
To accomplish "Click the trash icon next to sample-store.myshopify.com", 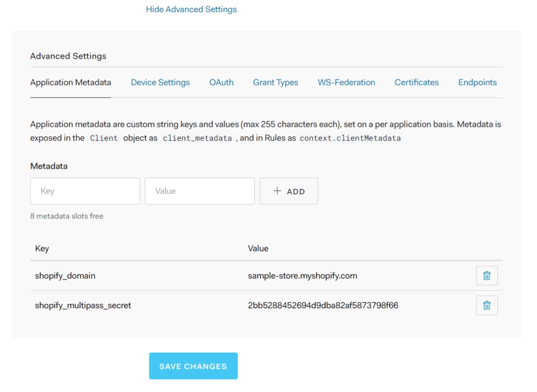I will 487,275.
